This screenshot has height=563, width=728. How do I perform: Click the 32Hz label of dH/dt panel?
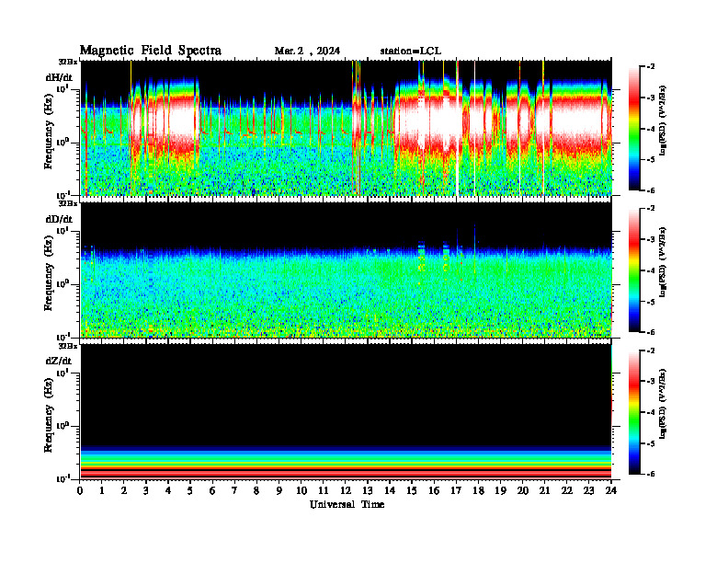click(x=68, y=62)
